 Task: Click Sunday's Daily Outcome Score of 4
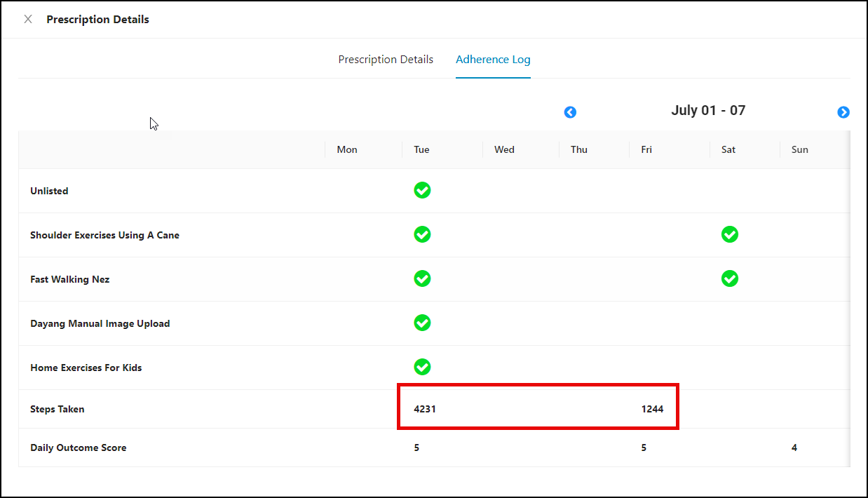(x=794, y=447)
